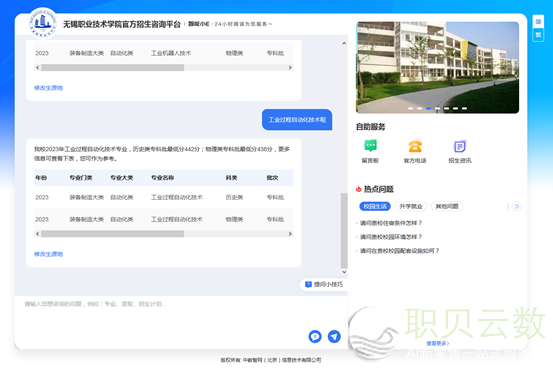Expand more categories with the » arrow
The image size is (553, 368).
(517, 206)
